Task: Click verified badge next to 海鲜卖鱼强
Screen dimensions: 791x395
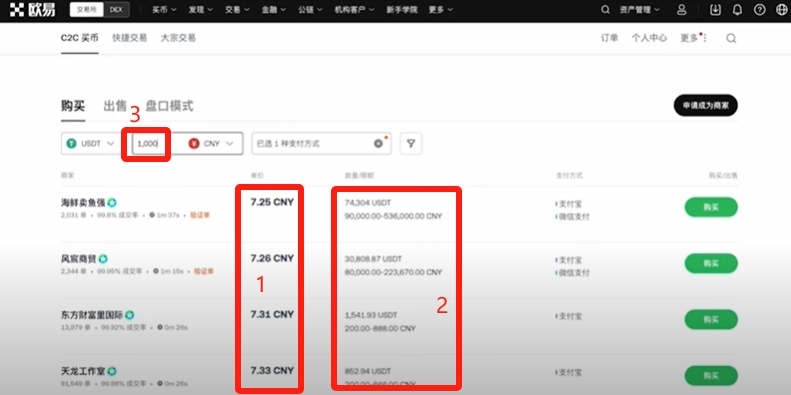Action: 111,203
